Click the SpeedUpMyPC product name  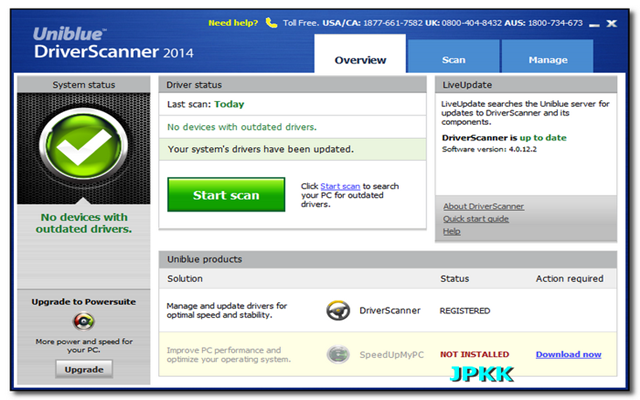pyautogui.click(x=391, y=355)
